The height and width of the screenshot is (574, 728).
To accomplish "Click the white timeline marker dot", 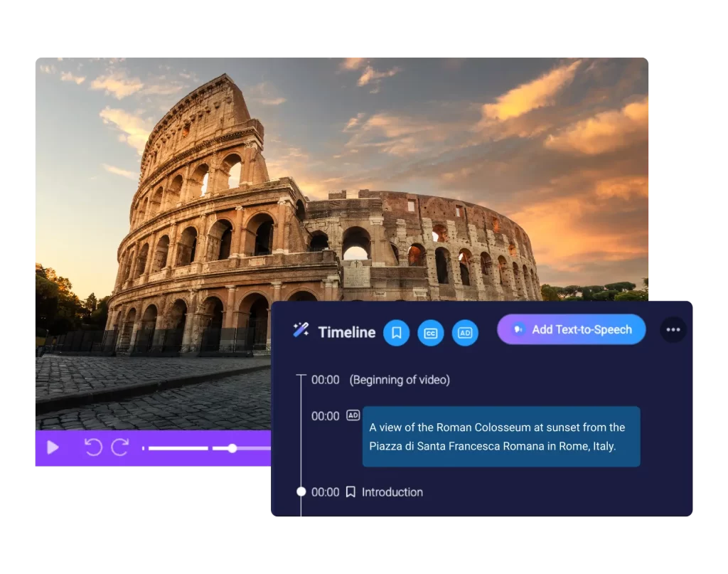I will tap(301, 491).
